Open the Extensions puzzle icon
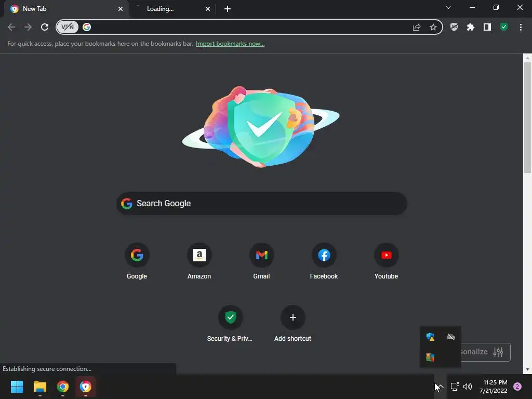Screen dimensions: 532x399 471,27
